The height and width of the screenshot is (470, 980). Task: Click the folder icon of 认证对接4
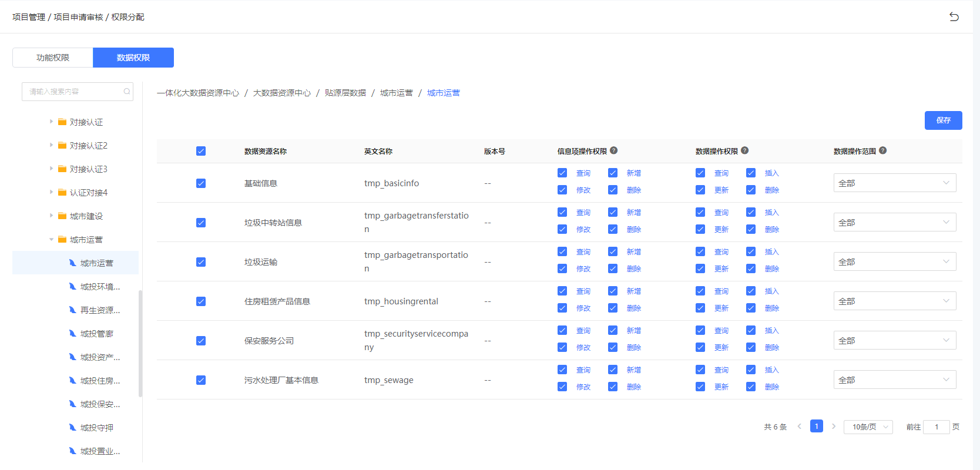tap(62, 192)
